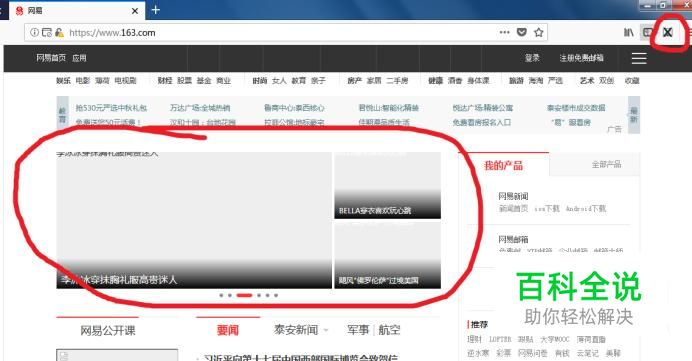Viewport: 692px width, 361px height.
Task: Open the 网易问卷 recommended link
Action: [533, 353]
